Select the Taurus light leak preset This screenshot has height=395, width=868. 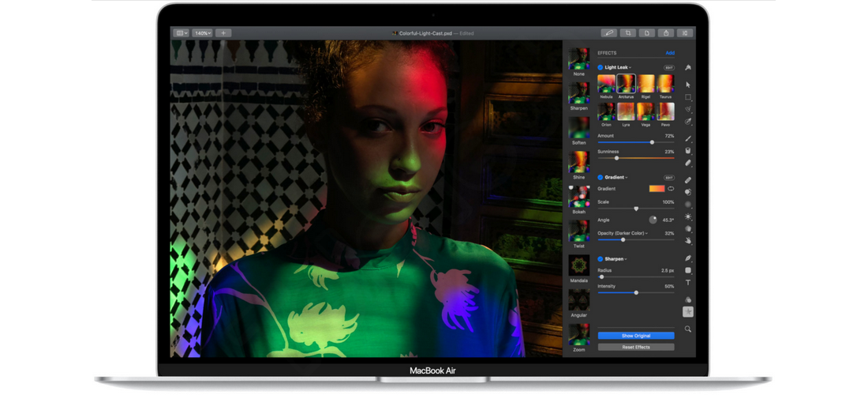(x=665, y=84)
